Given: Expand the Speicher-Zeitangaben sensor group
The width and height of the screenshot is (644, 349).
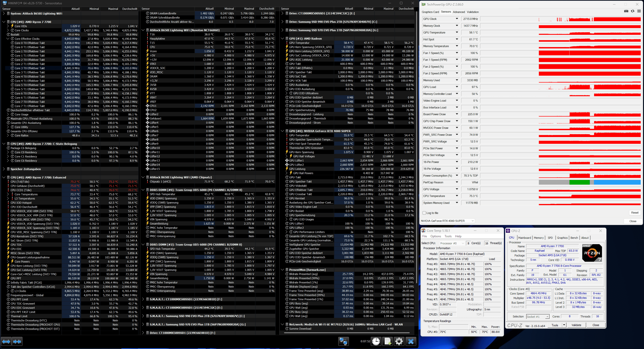Looking at the screenshot, I should [4, 169].
